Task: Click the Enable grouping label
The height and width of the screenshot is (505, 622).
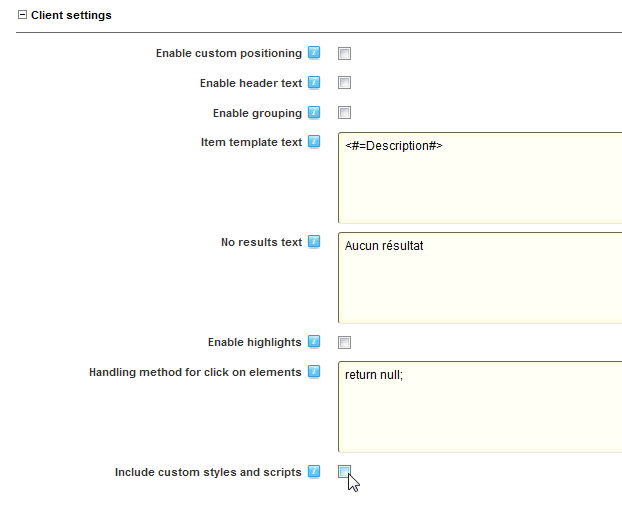Action: [x=257, y=113]
